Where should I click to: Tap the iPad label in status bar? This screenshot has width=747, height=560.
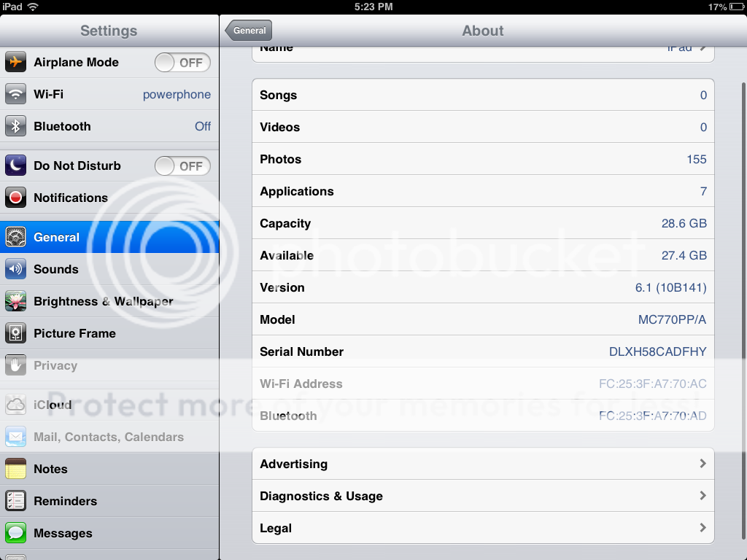pos(12,7)
